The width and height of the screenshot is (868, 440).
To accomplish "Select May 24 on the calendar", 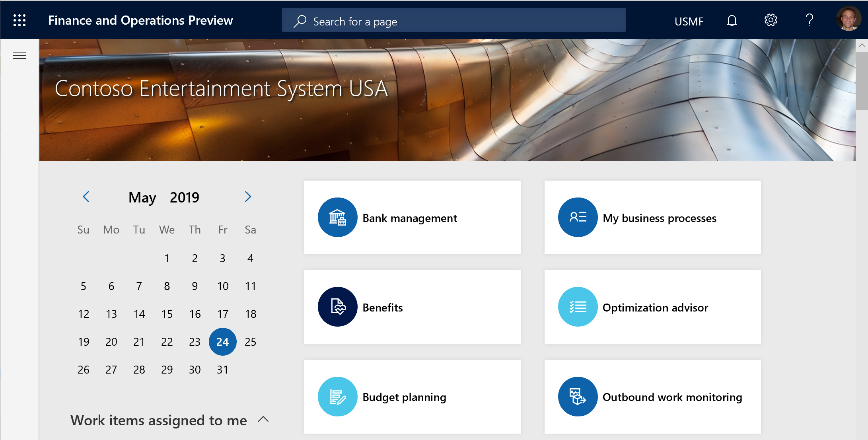I will coord(222,341).
